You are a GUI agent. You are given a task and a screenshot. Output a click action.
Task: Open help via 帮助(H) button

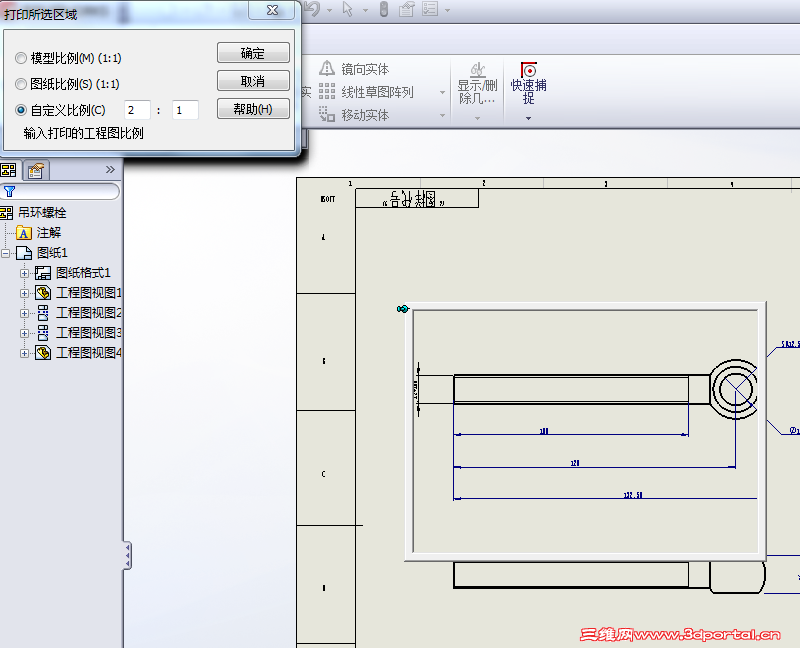(253, 109)
